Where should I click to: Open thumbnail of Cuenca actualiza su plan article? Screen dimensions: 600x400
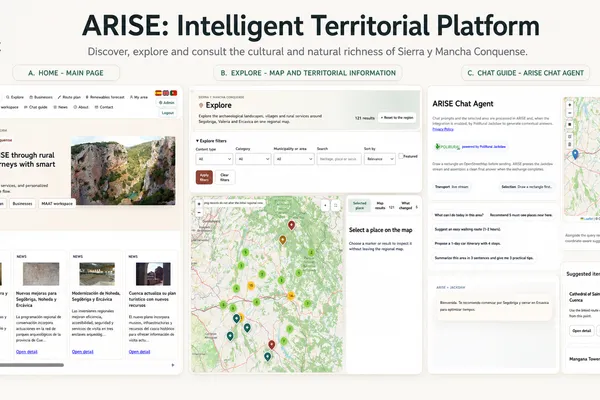tap(153, 274)
